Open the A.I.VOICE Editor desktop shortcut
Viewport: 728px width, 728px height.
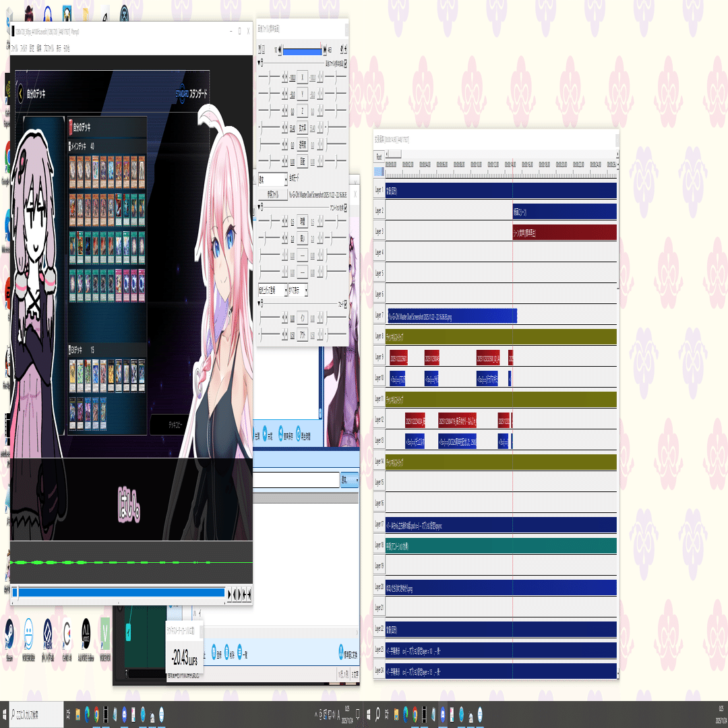pos(86,638)
